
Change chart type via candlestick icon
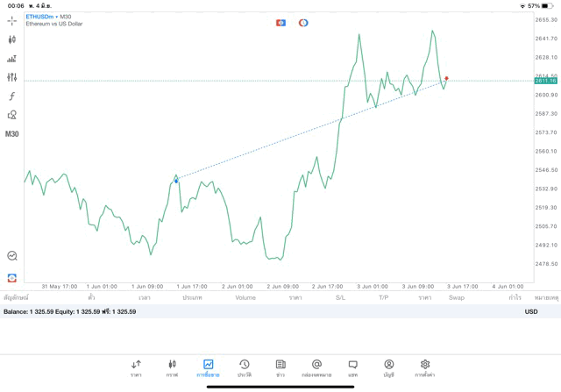coord(12,39)
